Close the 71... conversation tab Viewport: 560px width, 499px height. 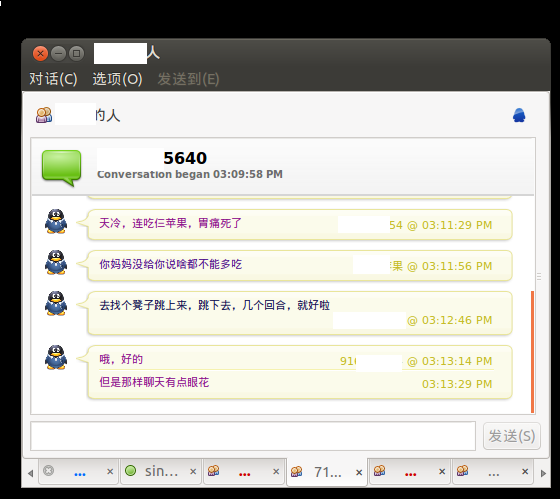click(359, 473)
